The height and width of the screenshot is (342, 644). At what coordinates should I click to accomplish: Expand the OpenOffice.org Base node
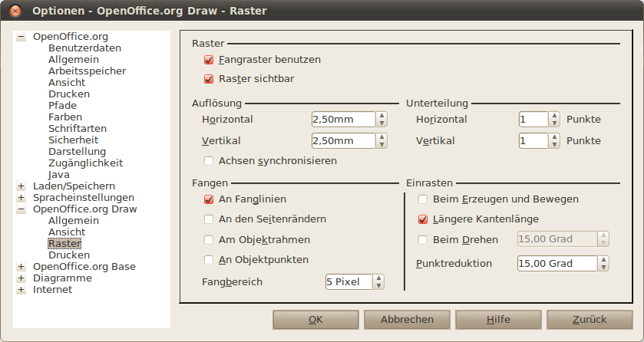(x=21, y=267)
